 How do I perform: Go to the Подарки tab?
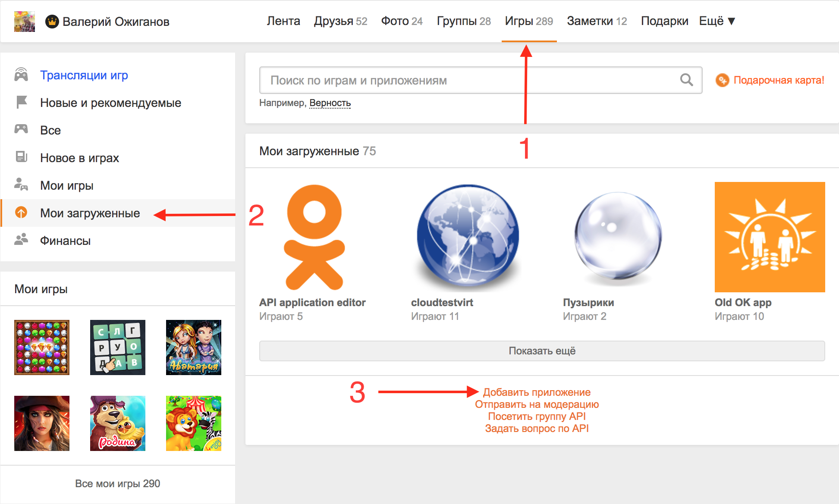(665, 21)
